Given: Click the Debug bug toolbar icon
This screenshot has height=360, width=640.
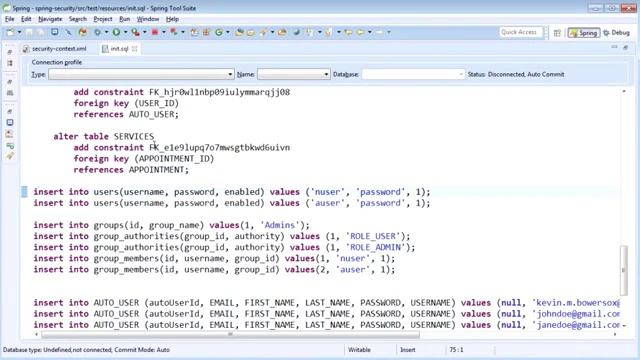Looking at the screenshot, I should [97, 32].
